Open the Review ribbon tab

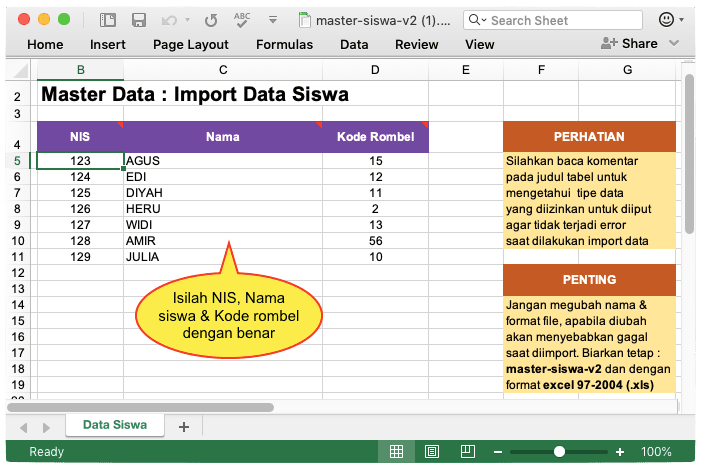417,44
